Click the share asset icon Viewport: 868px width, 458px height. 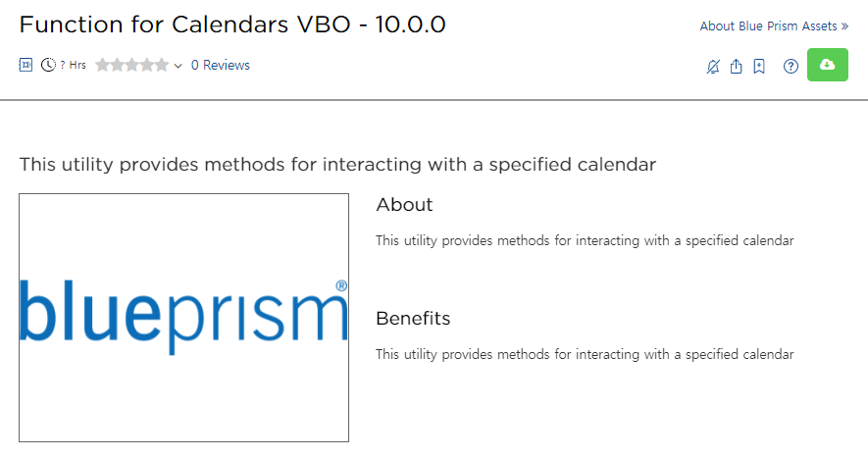[x=737, y=67]
